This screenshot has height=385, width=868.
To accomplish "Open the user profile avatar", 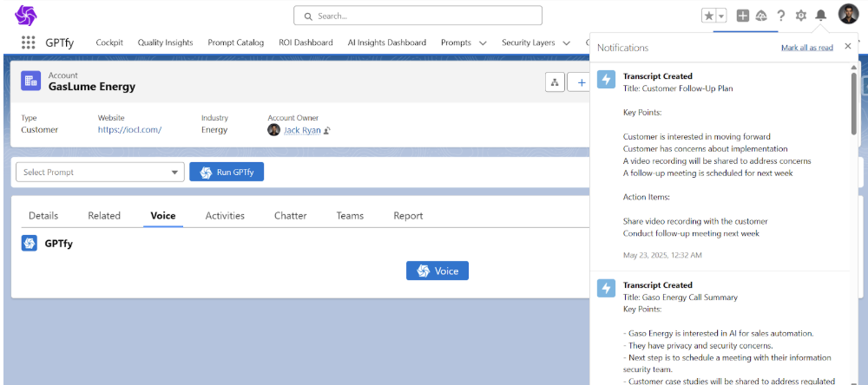I will 848,15.
